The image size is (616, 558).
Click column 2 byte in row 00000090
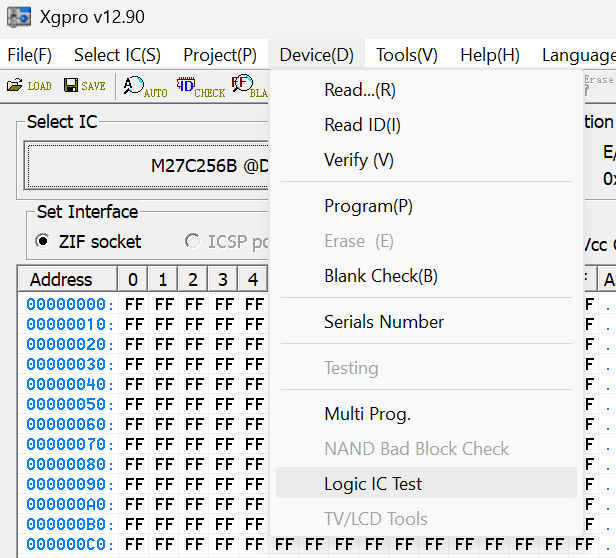(194, 485)
